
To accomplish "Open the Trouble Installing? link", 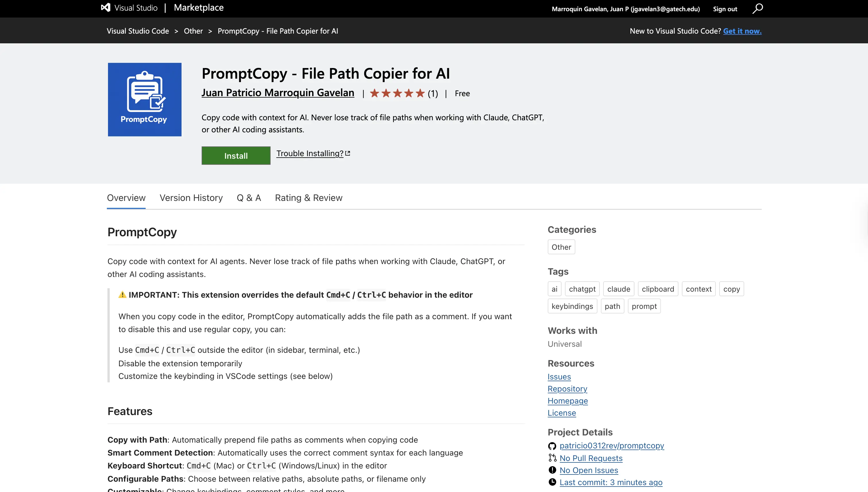I will (310, 153).
